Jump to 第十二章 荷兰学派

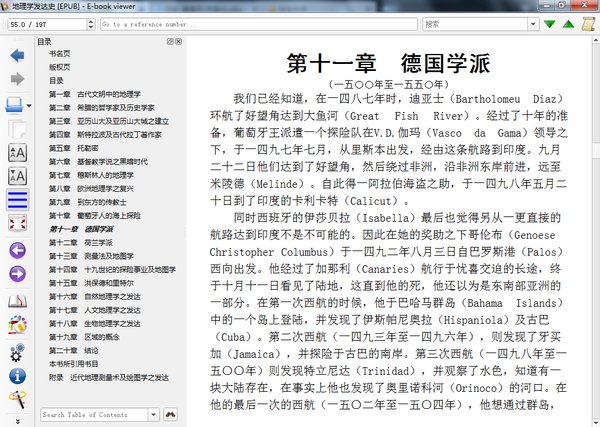click(x=81, y=243)
